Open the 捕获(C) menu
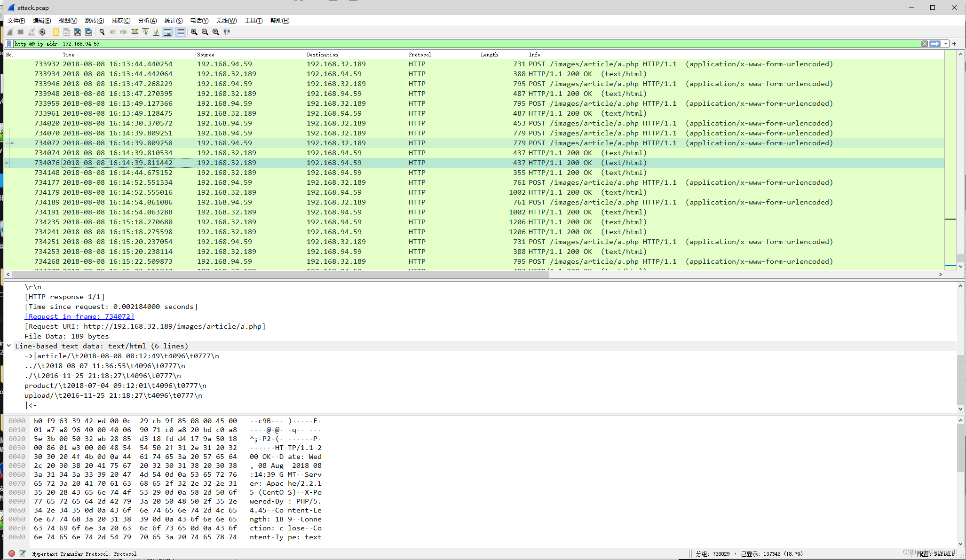Screen dimensions: 966x560 click(x=121, y=21)
